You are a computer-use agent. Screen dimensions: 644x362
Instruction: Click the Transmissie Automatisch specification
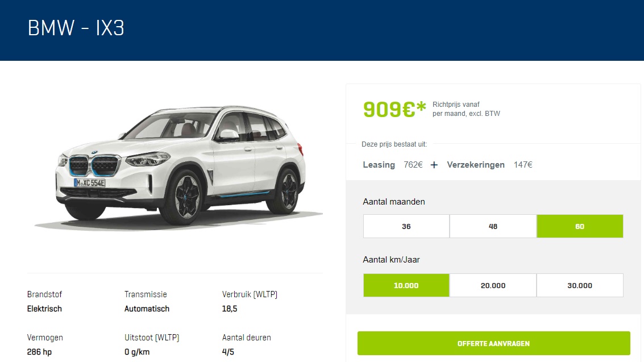147,309
